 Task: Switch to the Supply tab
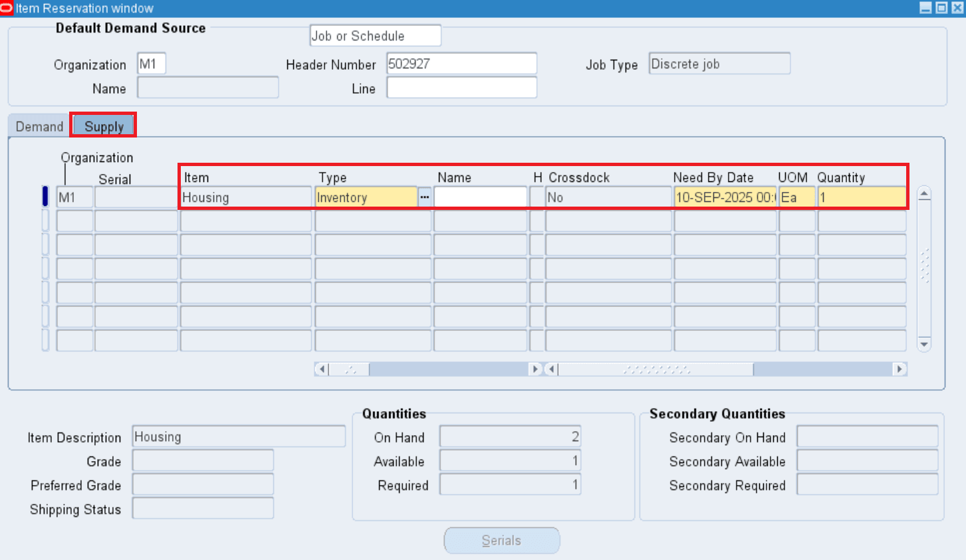click(103, 126)
